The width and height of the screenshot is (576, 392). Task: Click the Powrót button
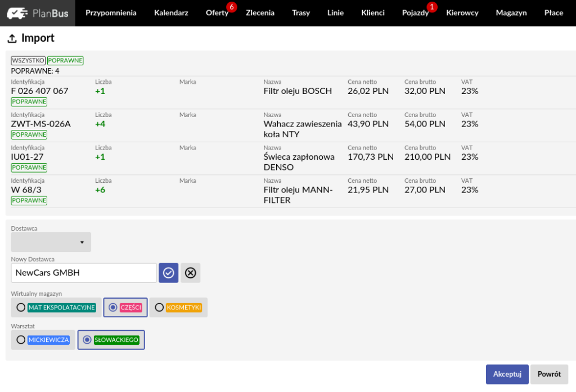coord(549,375)
